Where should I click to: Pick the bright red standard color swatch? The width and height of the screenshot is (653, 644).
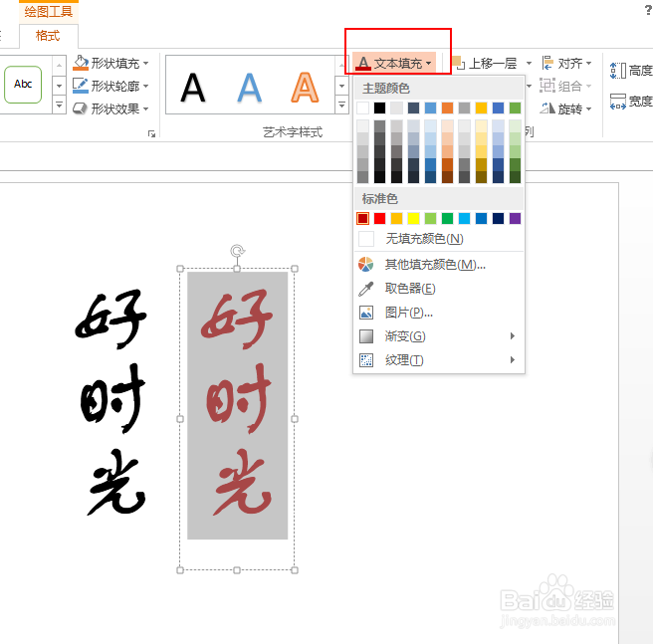pos(380,218)
